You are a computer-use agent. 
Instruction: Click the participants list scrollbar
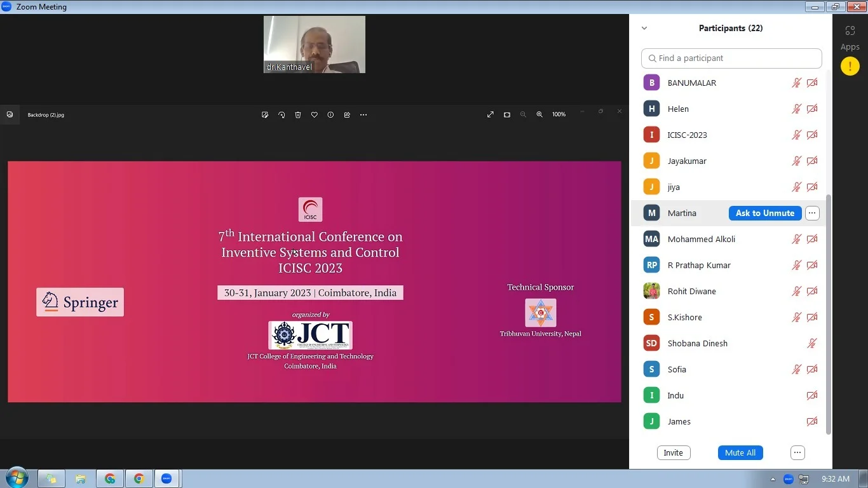tap(828, 315)
